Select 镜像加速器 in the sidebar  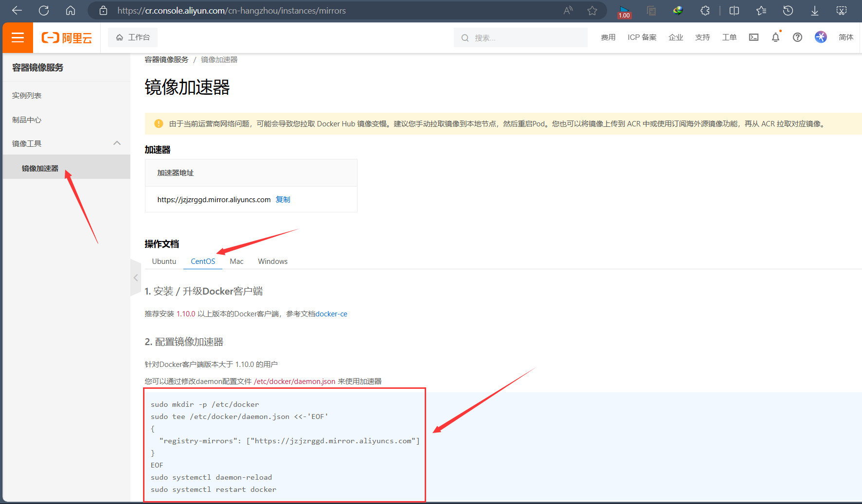[x=66, y=168]
